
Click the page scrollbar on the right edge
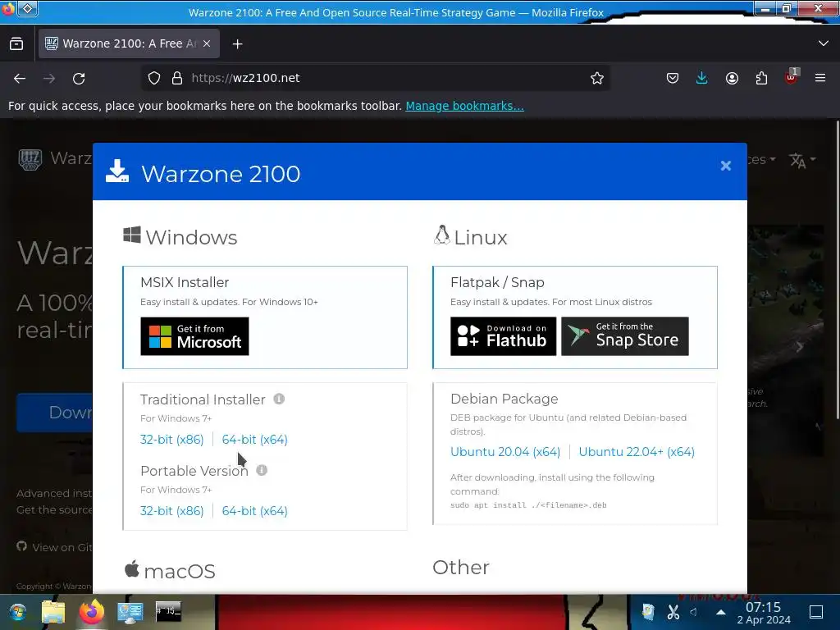pos(837,268)
